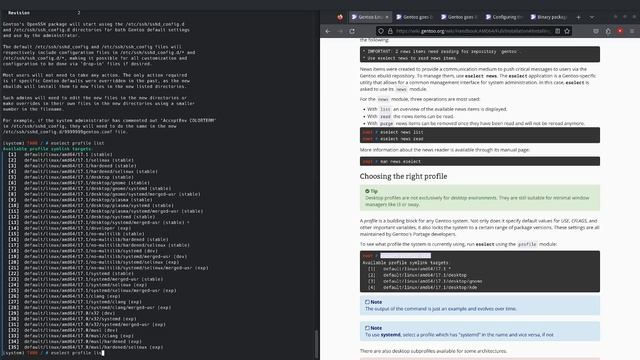
Task: Click terminal row '[3]' ending in hardened (stable)
Action: pos(72,166)
